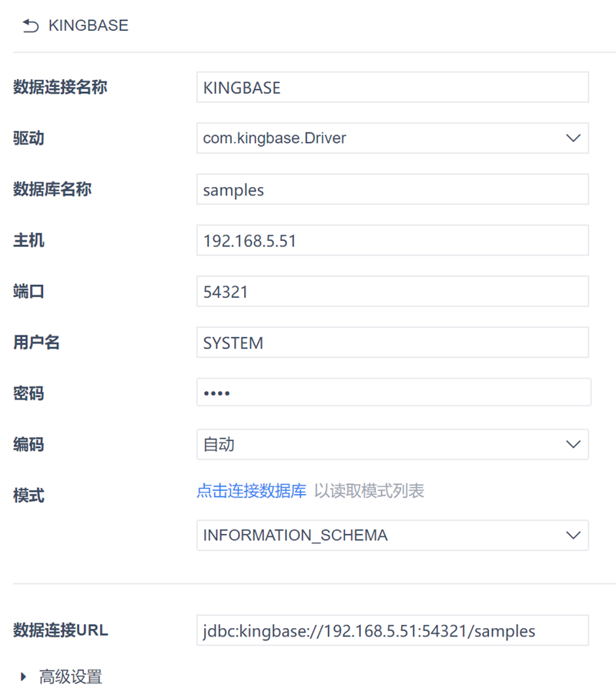
Task: Click the 点击连接数据库 link
Action: click(x=251, y=491)
